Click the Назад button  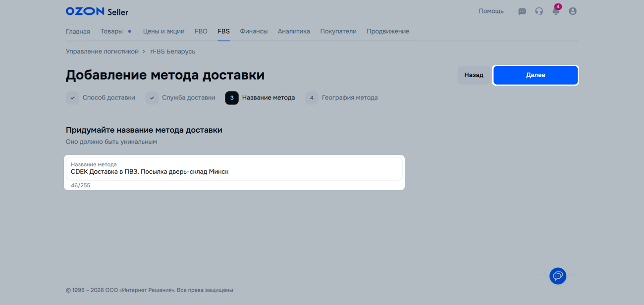click(x=474, y=75)
